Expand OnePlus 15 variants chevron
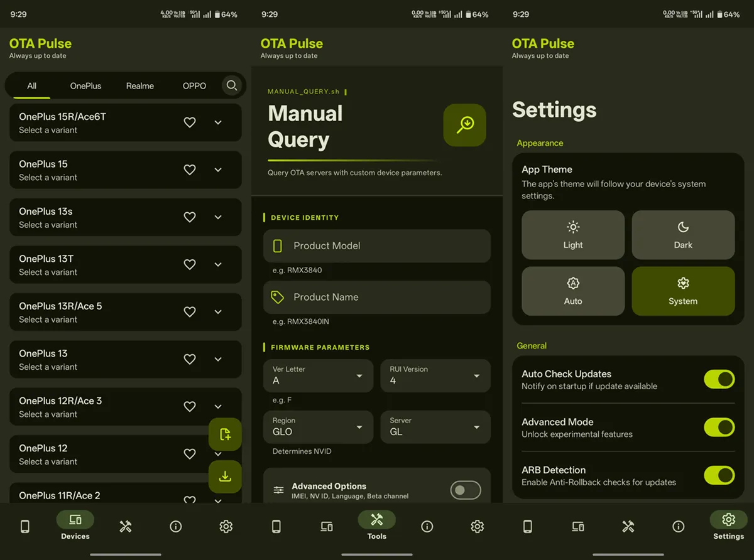 tap(218, 170)
